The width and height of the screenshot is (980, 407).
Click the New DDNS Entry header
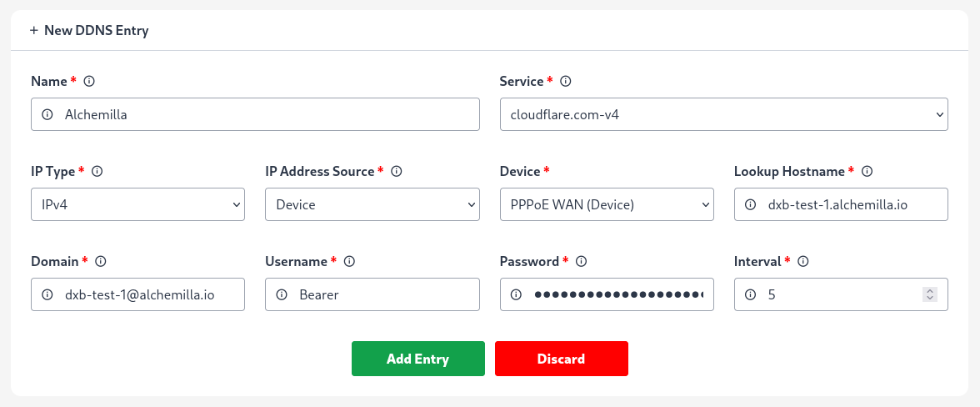(88, 30)
